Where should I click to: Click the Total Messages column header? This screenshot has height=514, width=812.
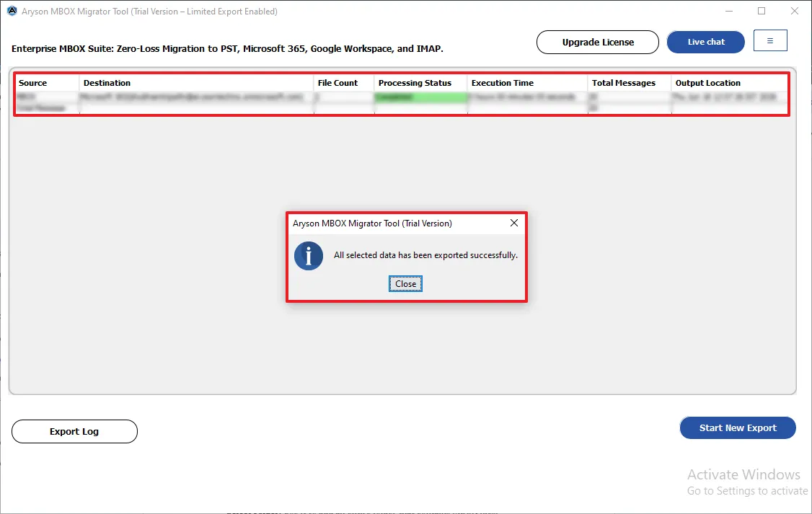tap(630, 83)
